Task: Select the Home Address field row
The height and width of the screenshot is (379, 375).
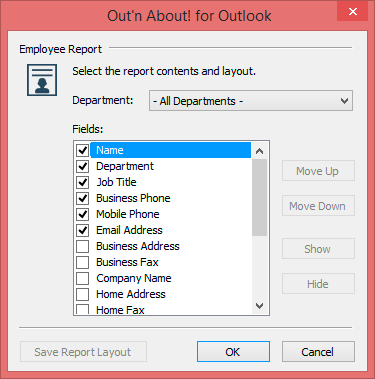Action: coord(171,294)
